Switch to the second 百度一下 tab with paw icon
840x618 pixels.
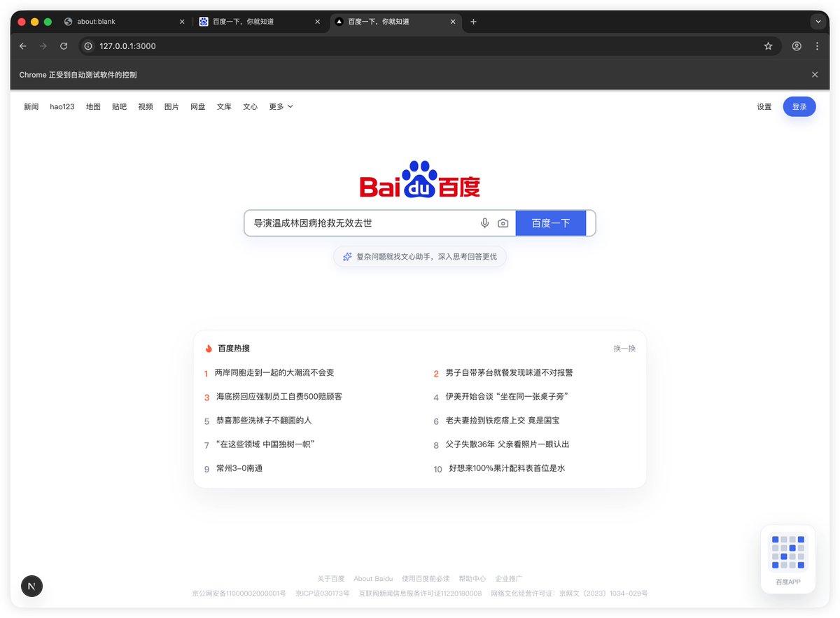tap(259, 22)
